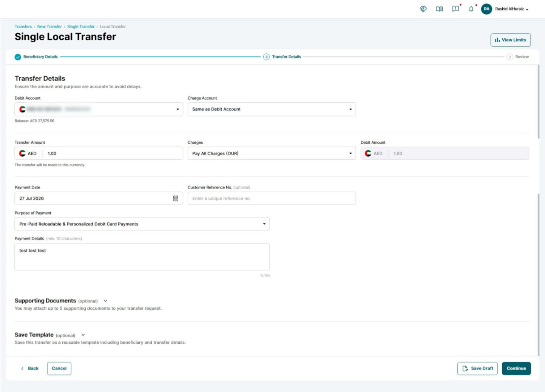The image size is (545, 392).
Task: Click the UAE flag in Debit Account
Action: point(23,109)
